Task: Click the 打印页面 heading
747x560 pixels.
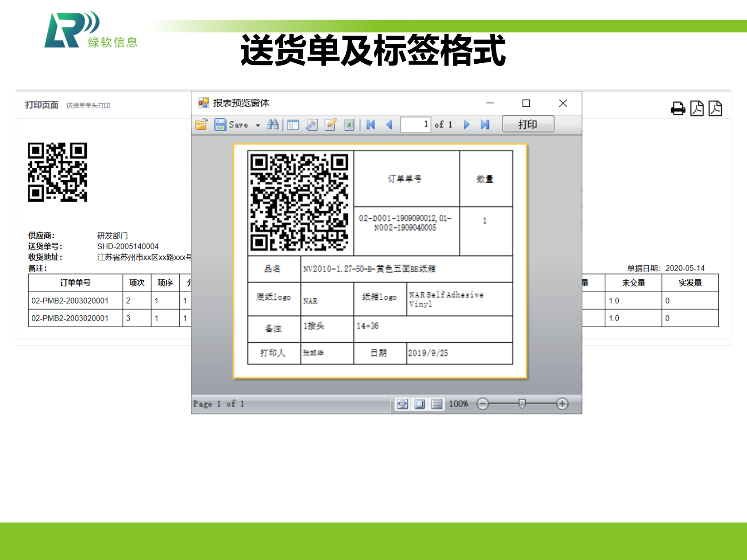Action: [42, 105]
